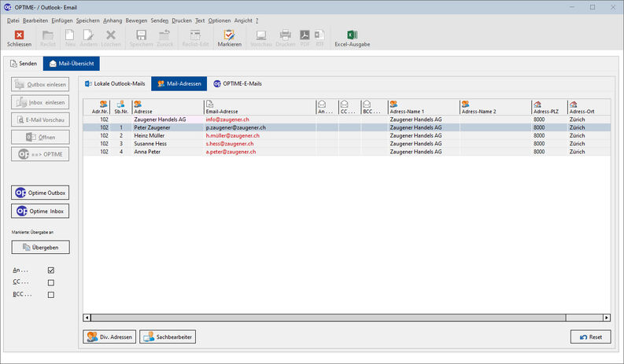Open the Drucken menu in menu bar
The width and height of the screenshot is (624, 364).
pyautogui.click(x=182, y=20)
